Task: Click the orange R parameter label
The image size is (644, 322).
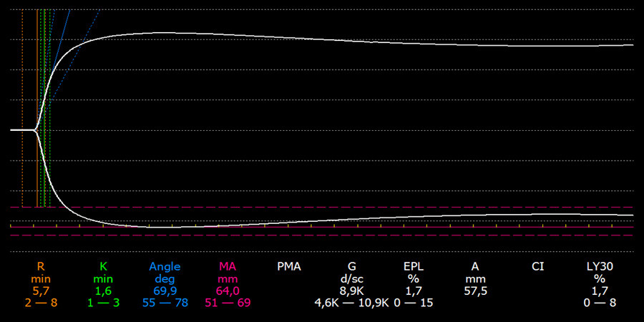Action: [x=40, y=266]
